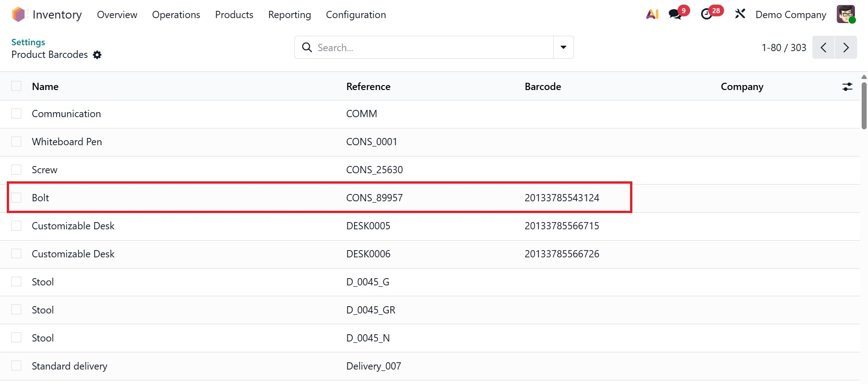Click the user avatar picture
868x384 pixels.
click(x=845, y=14)
